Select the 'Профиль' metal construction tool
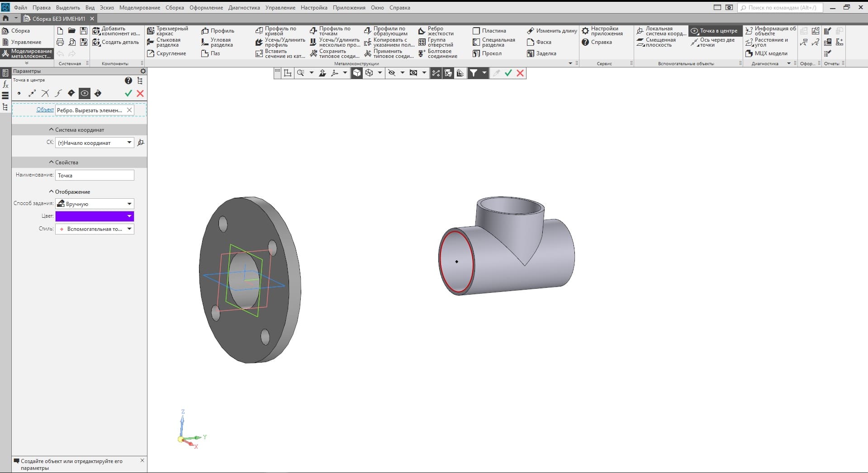The height and width of the screenshot is (473, 868). click(x=218, y=31)
